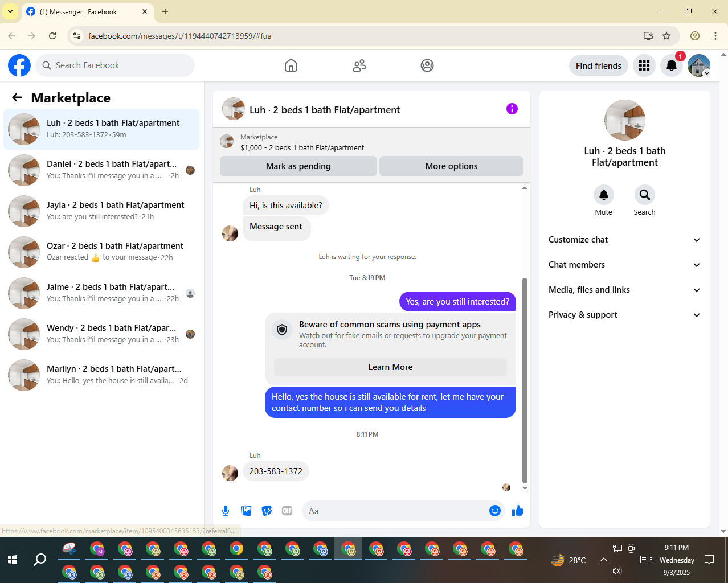Search in conversation magnifier icon

(x=645, y=195)
